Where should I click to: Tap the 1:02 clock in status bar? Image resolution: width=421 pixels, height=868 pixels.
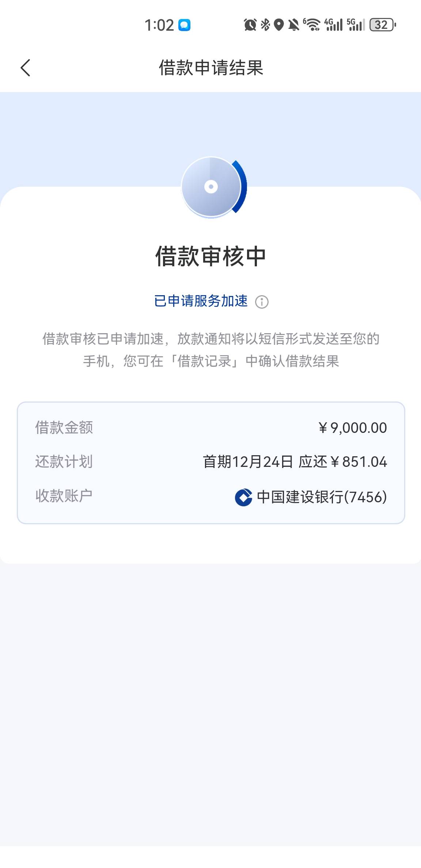click(x=159, y=25)
